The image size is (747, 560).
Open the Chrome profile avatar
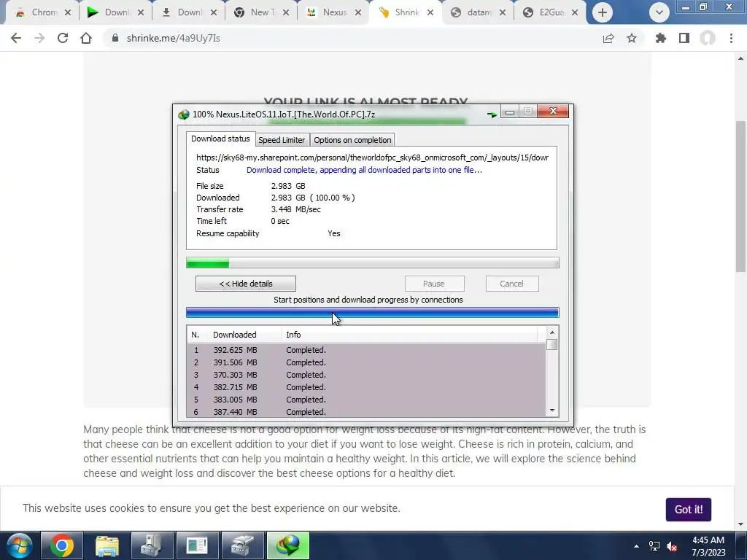708,38
